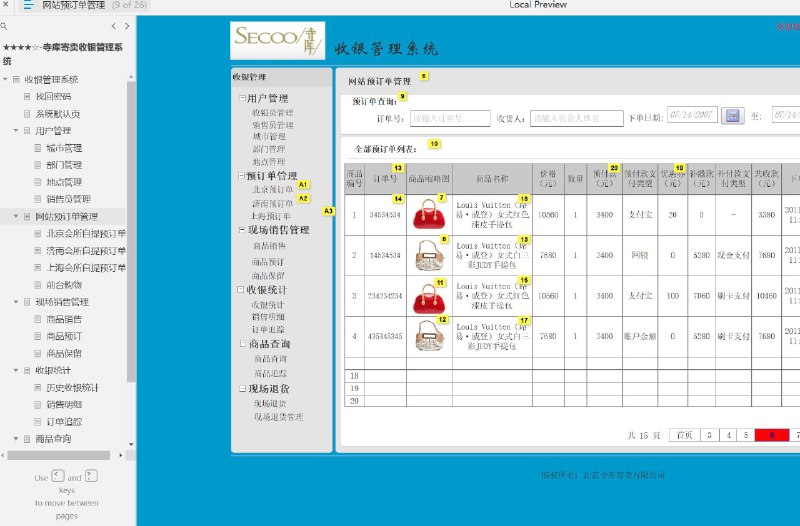800x526 pixels.
Task: Collapse 预订单管理 box in 收银管理 menu
Action: click(x=241, y=176)
